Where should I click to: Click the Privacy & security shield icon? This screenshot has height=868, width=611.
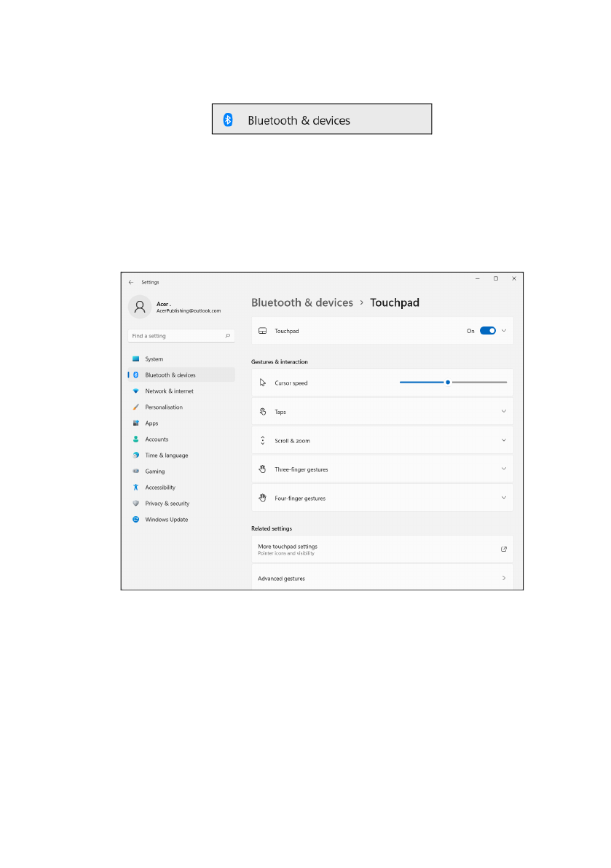click(135, 504)
